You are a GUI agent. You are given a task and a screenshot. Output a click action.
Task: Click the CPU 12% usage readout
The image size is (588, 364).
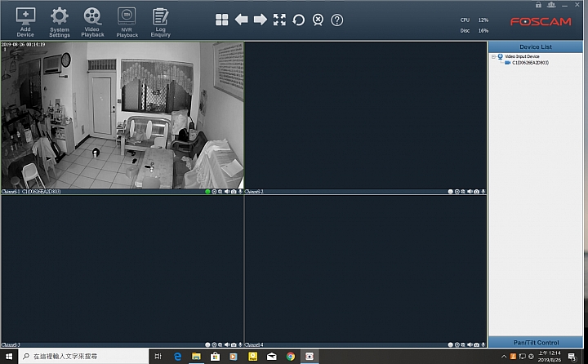pyautogui.click(x=474, y=20)
